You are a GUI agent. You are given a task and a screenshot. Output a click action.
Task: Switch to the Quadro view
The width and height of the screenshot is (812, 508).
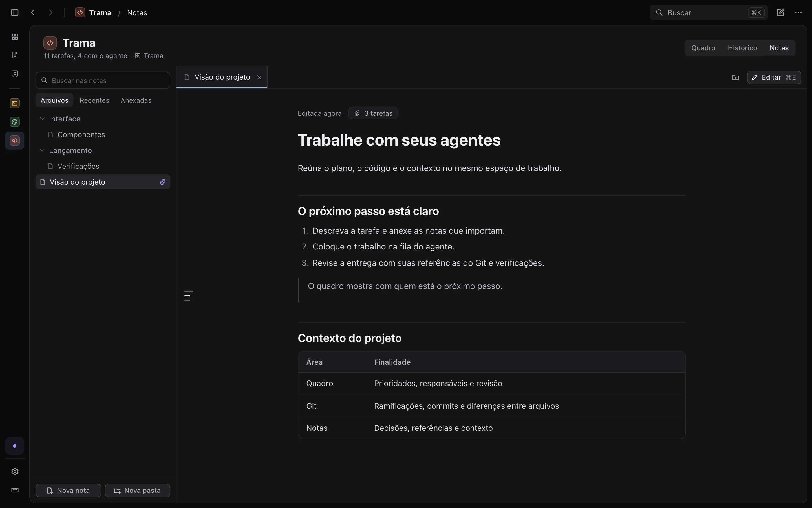click(703, 48)
